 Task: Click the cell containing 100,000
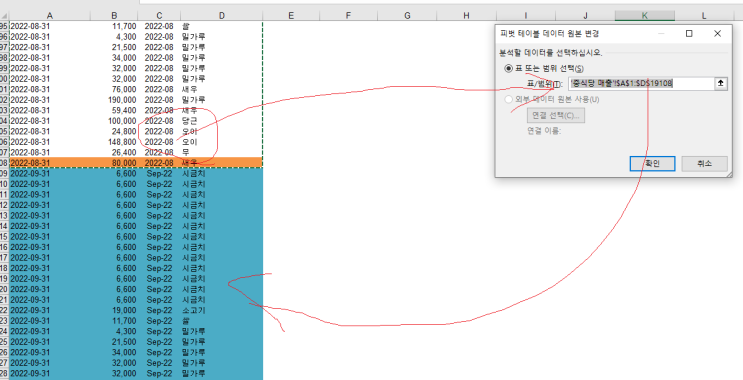click(x=114, y=121)
